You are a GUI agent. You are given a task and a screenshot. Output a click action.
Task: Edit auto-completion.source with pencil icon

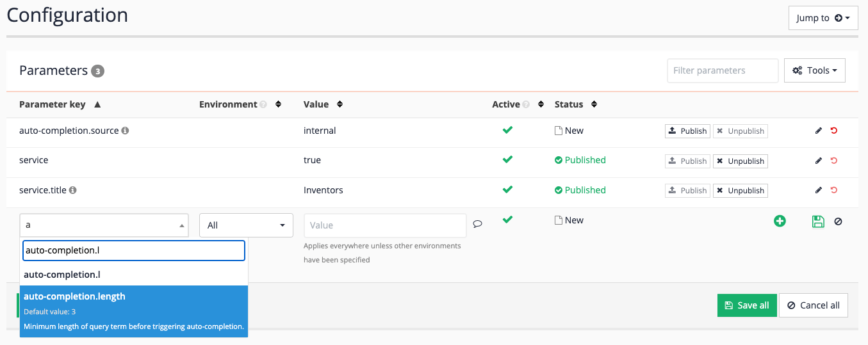[x=818, y=131]
